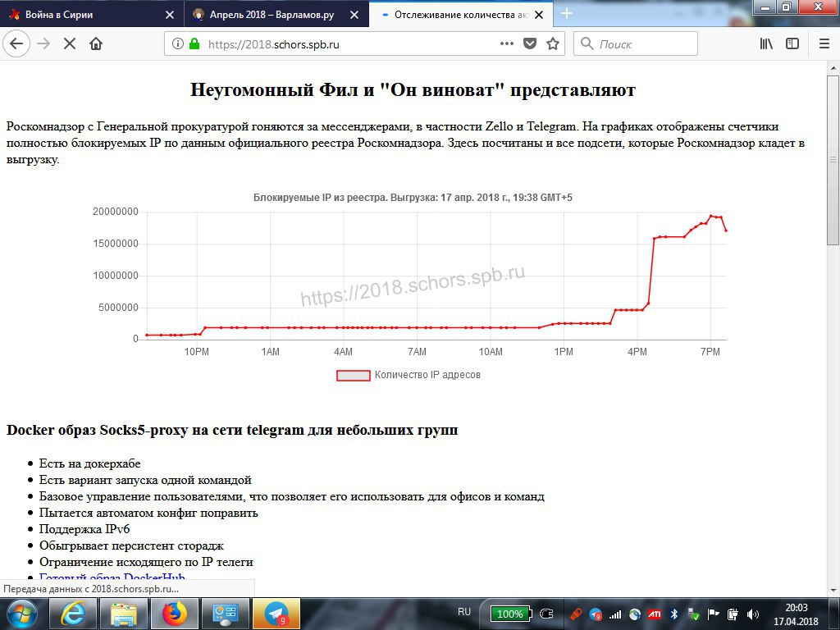This screenshot has width=840, height=630.
Task: Click the list item Поддержка IPv6
Action: 84,529
